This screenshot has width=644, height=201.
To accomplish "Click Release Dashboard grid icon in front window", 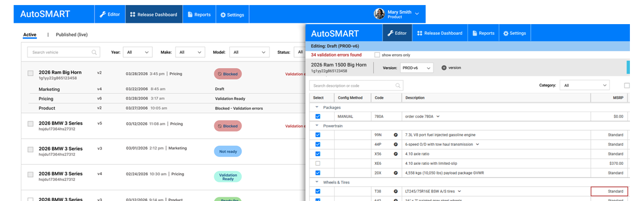I will coord(420,33).
